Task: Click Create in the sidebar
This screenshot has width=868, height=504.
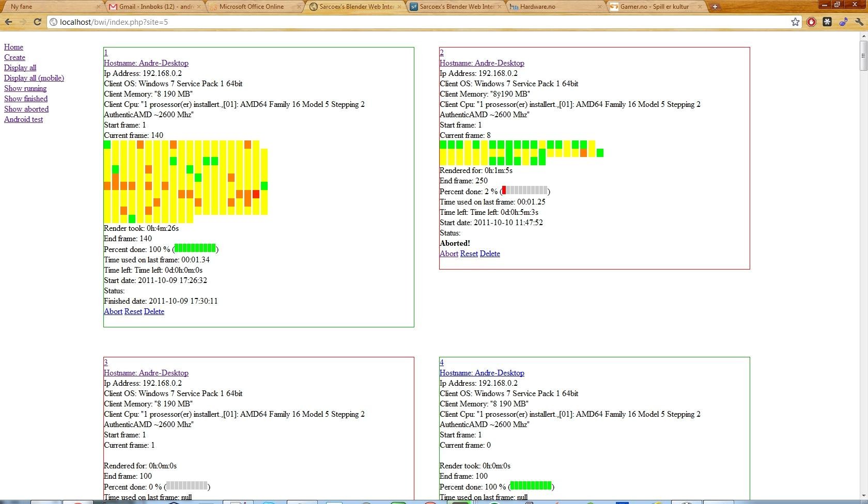Action: 14,57
